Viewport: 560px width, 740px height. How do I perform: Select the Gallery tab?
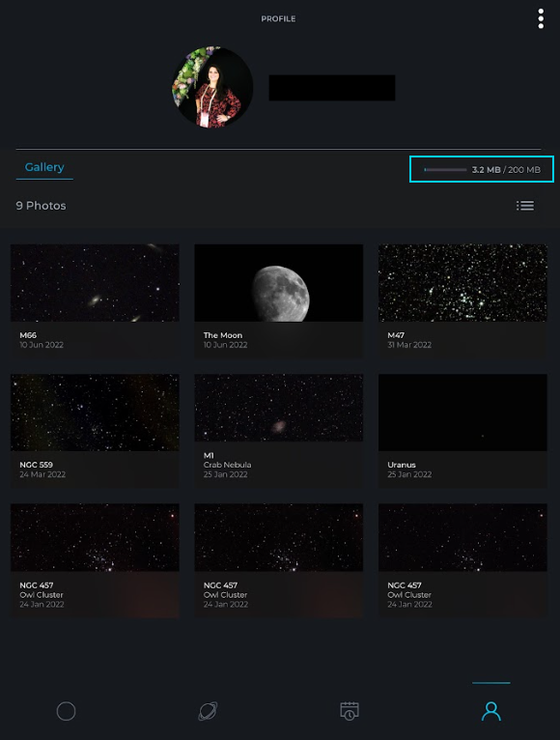coord(44,167)
